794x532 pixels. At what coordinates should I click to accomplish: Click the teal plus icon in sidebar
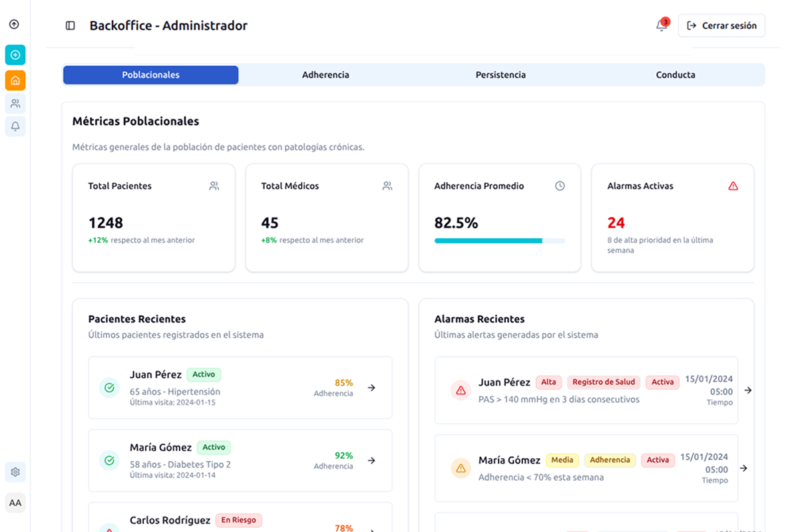(15, 55)
